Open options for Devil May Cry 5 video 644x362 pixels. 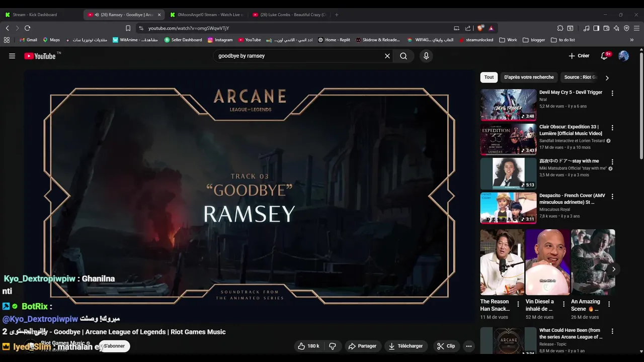click(612, 93)
